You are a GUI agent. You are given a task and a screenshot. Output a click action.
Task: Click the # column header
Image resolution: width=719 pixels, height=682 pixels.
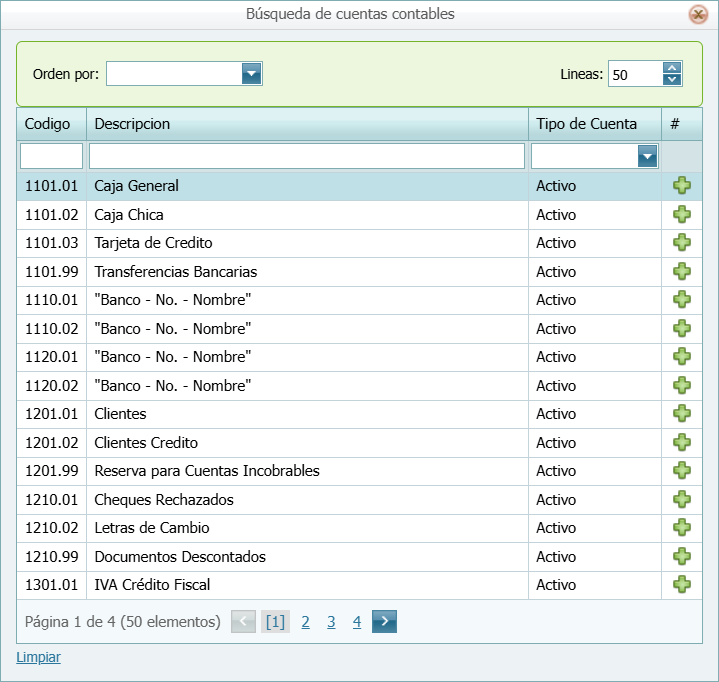(x=681, y=124)
